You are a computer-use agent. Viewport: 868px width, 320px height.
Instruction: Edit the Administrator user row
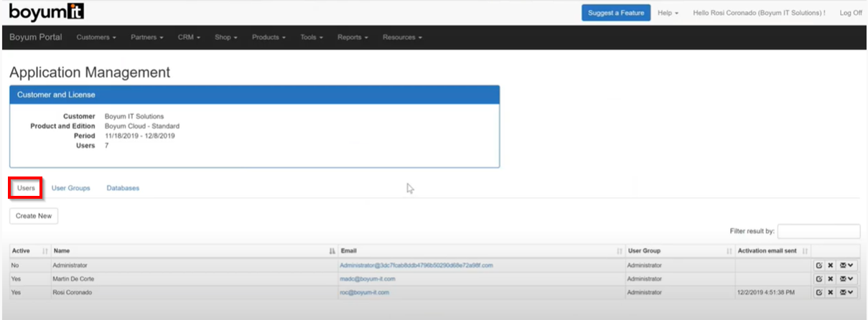pos(818,265)
